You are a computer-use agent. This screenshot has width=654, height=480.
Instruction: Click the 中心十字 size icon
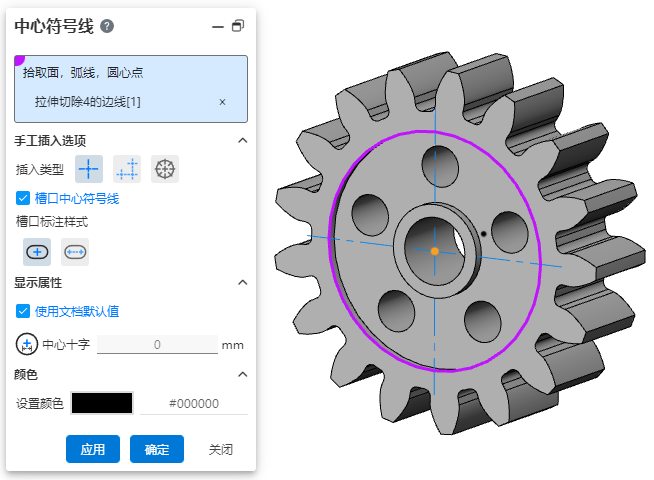[26, 345]
